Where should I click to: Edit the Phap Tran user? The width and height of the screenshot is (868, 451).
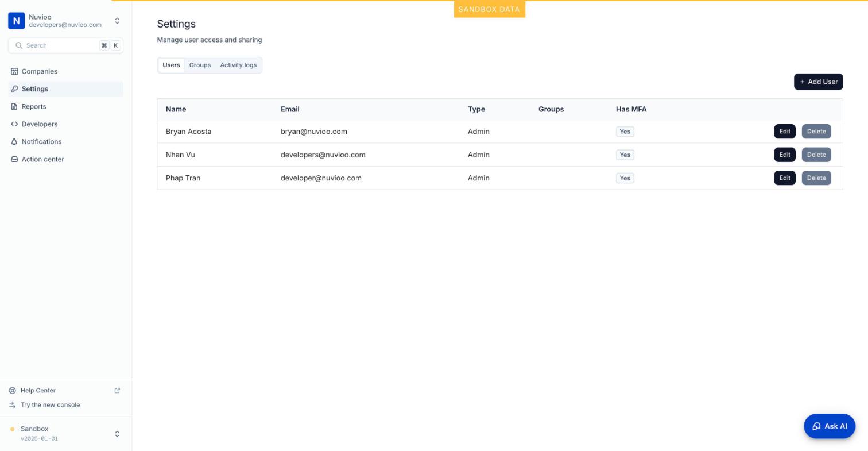[x=785, y=178]
